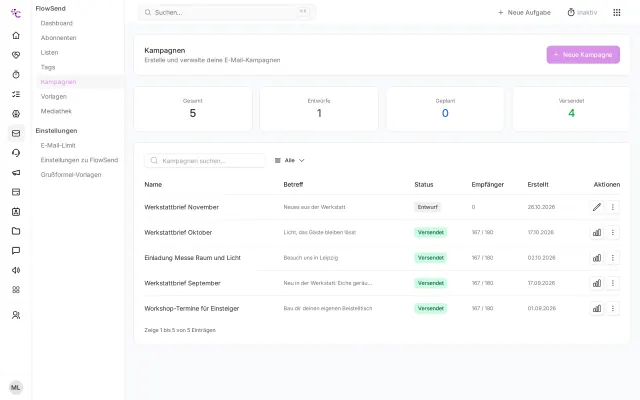
Task: Click the speaker icon in the left rail
Action: [16, 271]
